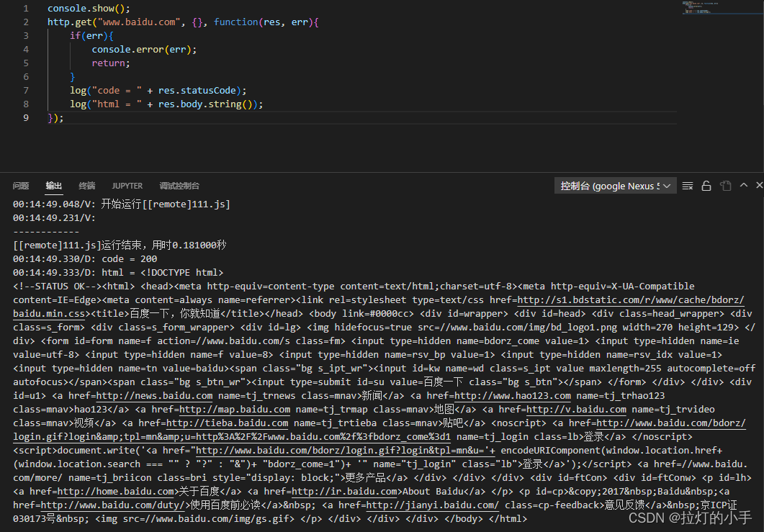
Task: Click res.body.string() in the code
Action: click(x=205, y=104)
